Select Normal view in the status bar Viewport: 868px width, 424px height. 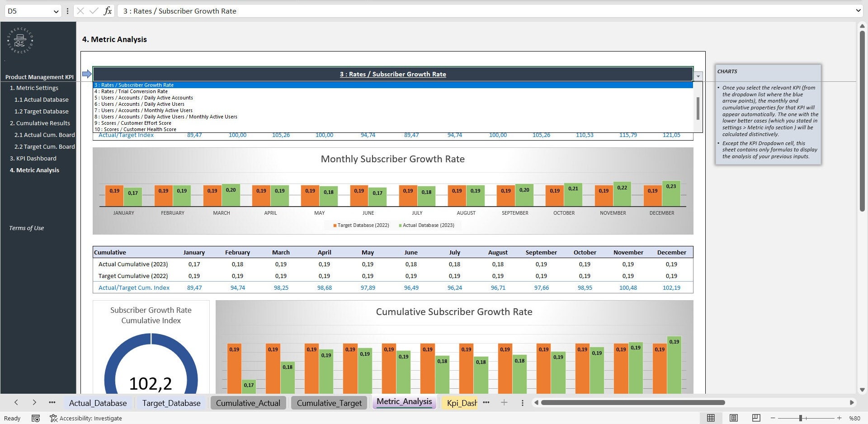click(711, 418)
